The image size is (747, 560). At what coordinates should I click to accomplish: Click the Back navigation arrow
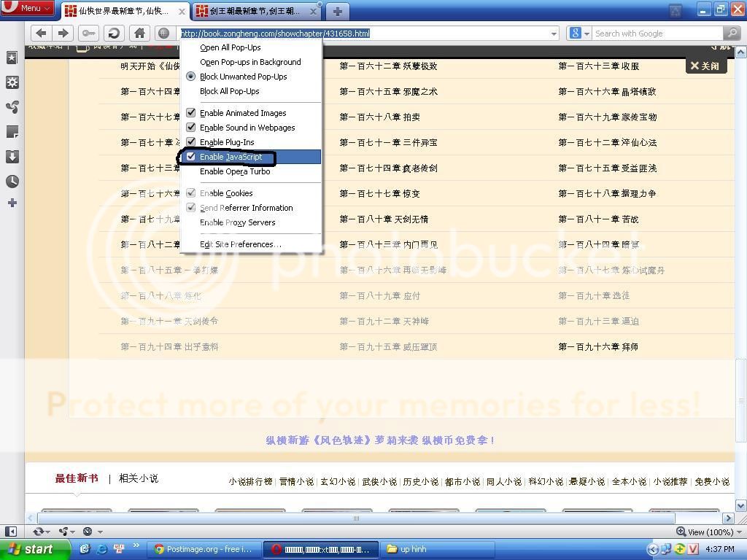41,33
